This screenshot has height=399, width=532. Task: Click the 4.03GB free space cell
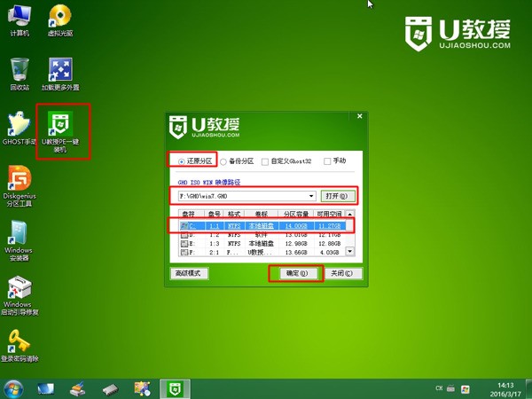click(x=331, y=253)
